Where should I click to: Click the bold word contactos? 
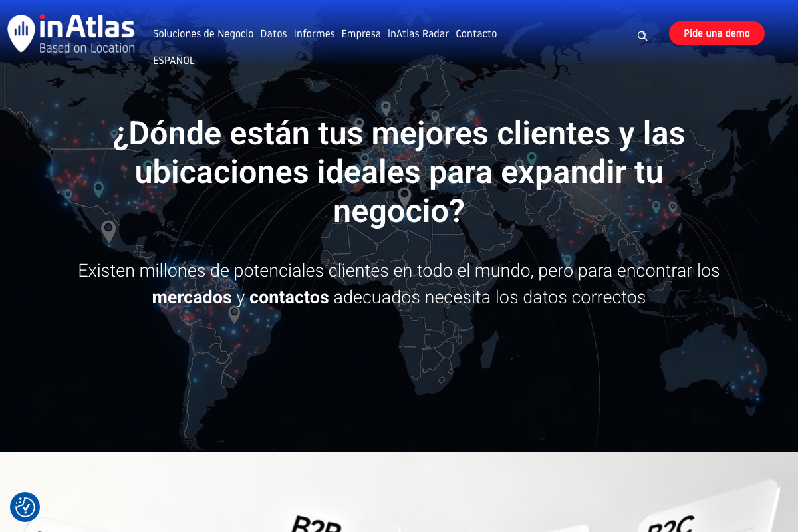(289, 297)
